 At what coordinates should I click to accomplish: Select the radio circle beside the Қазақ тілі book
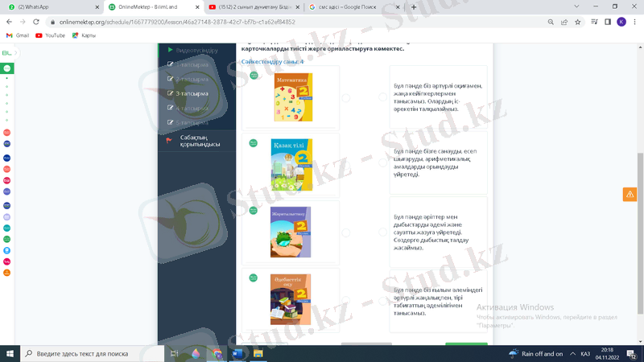click(x=345, y=165)
